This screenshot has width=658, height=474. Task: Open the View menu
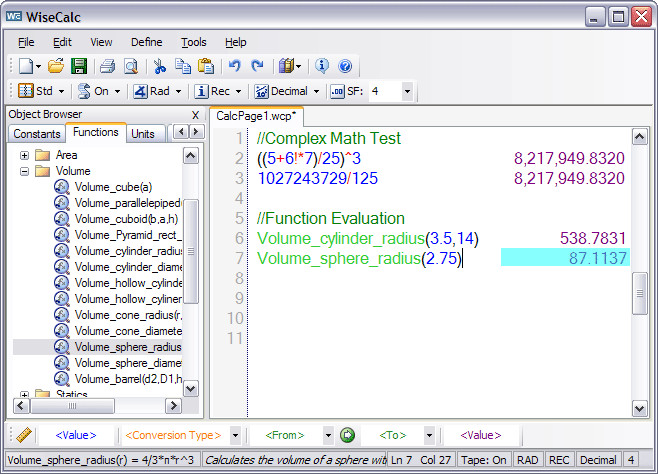101,42
